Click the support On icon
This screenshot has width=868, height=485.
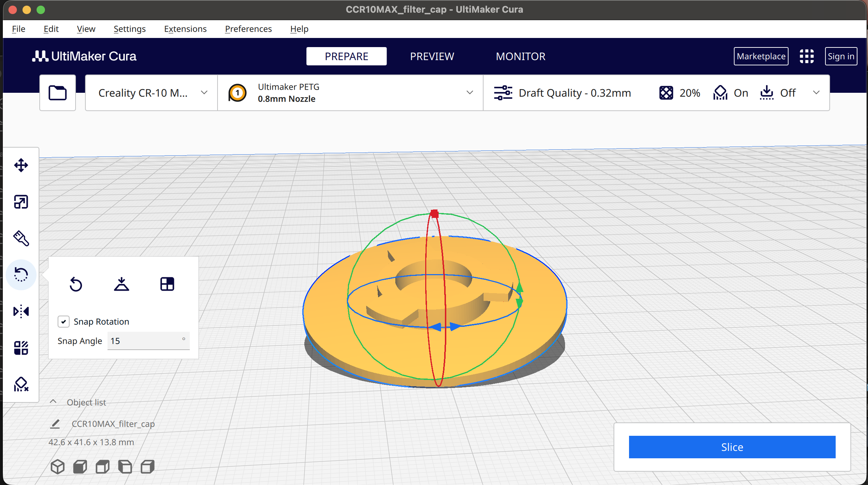point(720,93)
